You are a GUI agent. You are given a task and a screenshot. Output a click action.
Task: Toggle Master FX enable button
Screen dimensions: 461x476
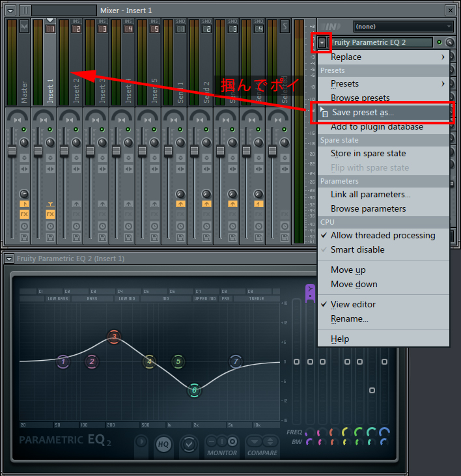pos(24,214)
